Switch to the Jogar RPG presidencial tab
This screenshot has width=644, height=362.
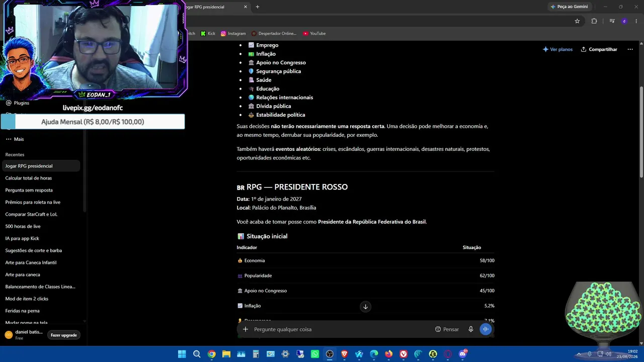pos(211,7)
